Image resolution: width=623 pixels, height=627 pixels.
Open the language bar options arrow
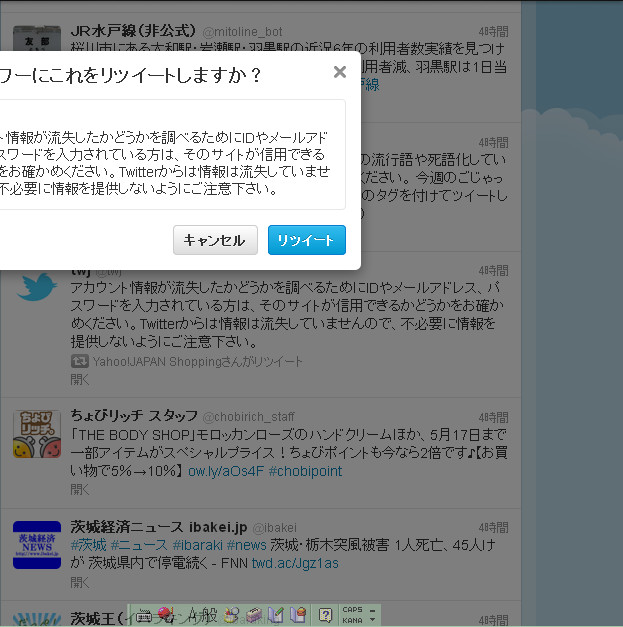click(x=372, y=620)
